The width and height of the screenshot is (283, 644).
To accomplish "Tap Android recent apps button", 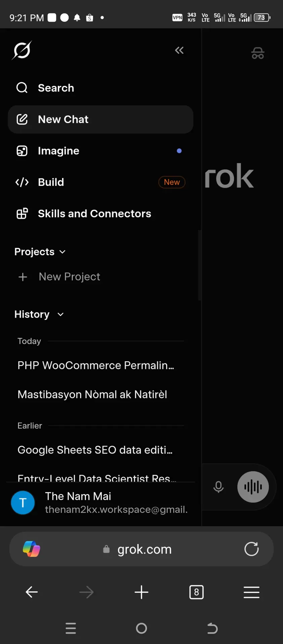I will point(71,628).
